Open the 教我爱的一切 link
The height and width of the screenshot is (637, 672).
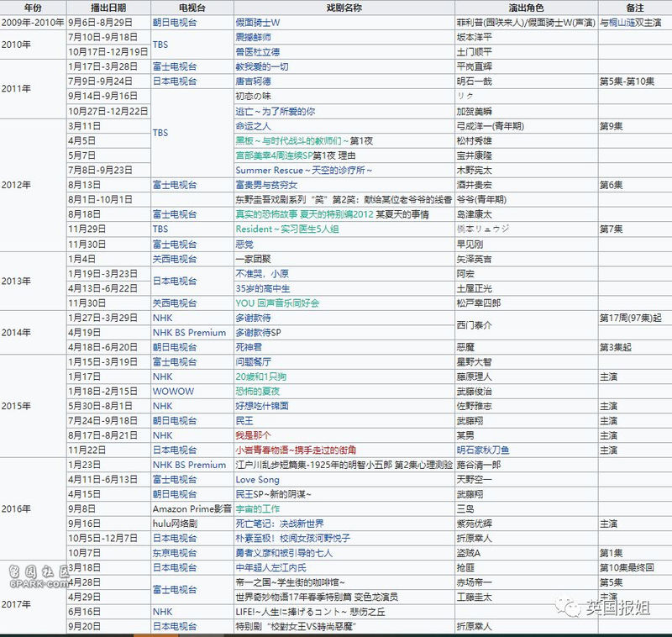[x=262, y=67]
